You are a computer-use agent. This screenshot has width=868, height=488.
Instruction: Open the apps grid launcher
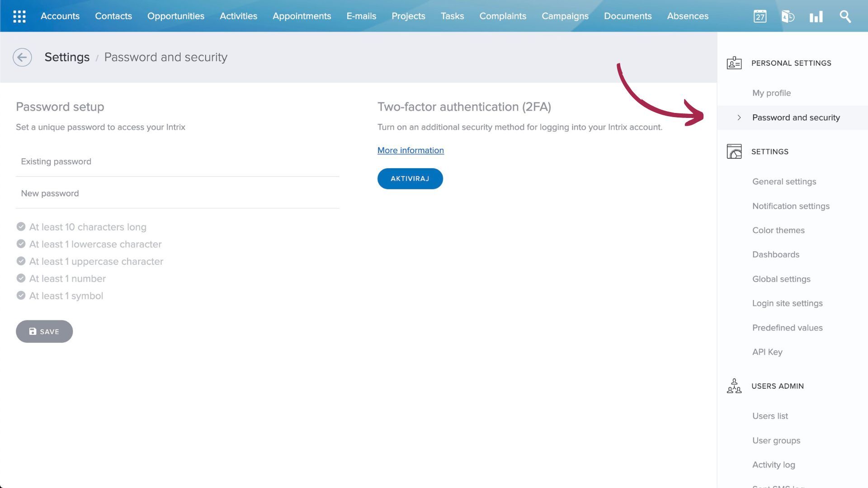click(19, 16)
